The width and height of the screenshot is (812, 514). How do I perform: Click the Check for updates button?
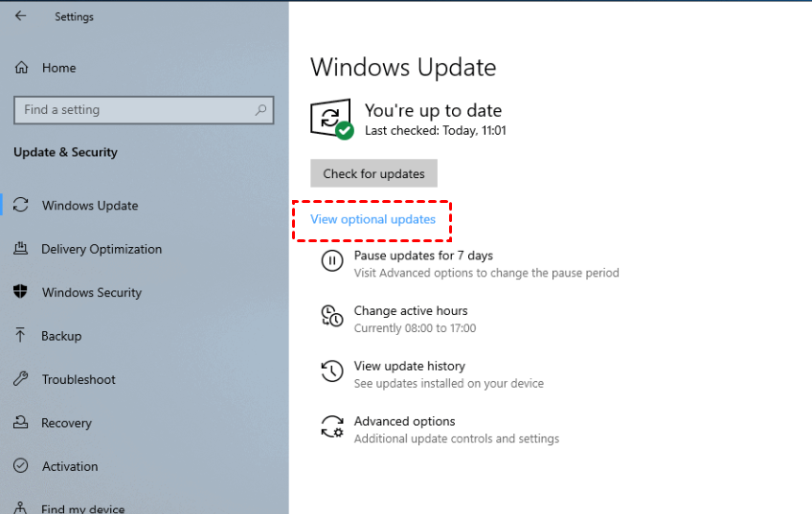[373, 173]
